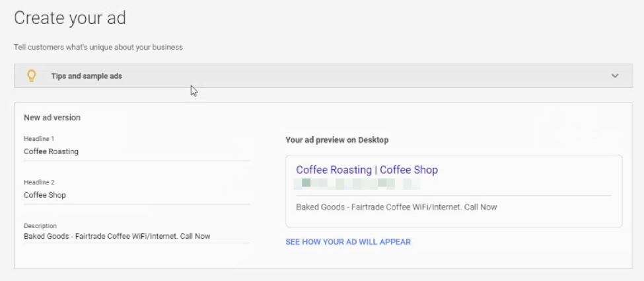Click the Tell customers what's unique subtitle

(98, 47)
